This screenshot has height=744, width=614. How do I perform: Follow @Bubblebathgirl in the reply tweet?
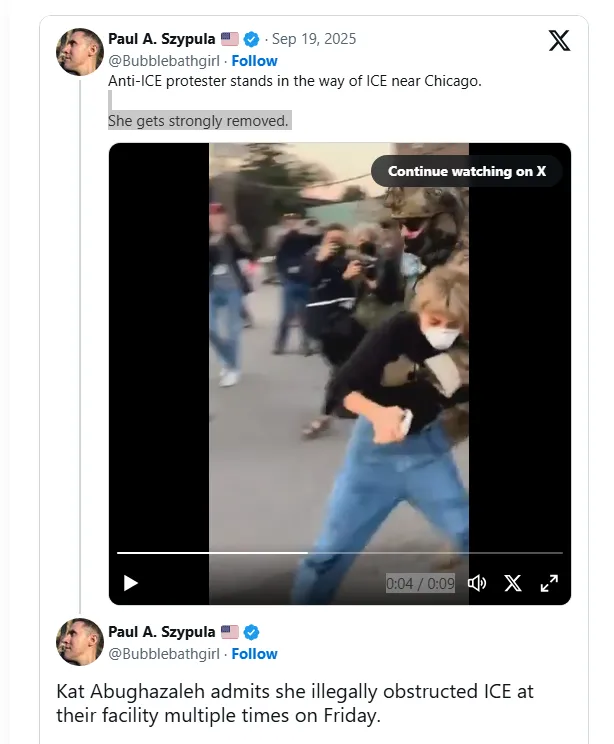point(255,654)
